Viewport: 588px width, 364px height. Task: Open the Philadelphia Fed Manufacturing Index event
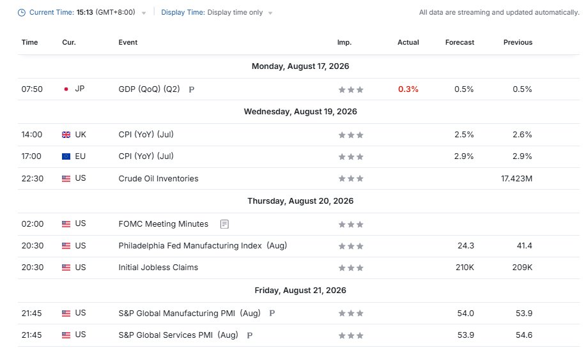[x=203, y=246]
